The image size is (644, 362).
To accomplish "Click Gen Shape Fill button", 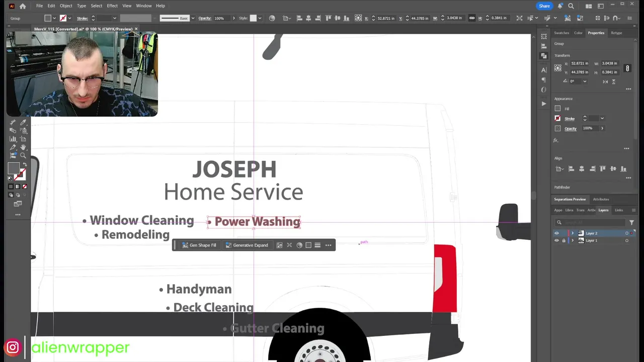I will pyautogui.click(x=199, y=245).
